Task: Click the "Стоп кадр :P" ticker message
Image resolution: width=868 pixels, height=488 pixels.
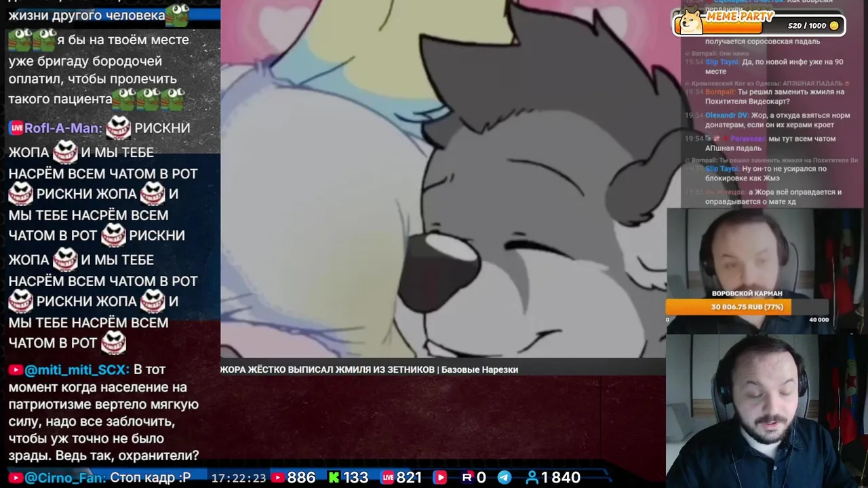Action: click(x=151, y=478)
